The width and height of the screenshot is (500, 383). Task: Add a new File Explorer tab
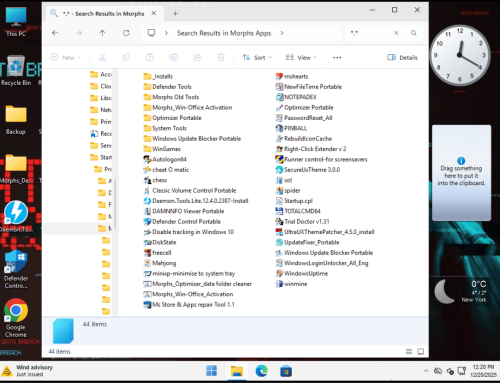(x=175, y=14)
